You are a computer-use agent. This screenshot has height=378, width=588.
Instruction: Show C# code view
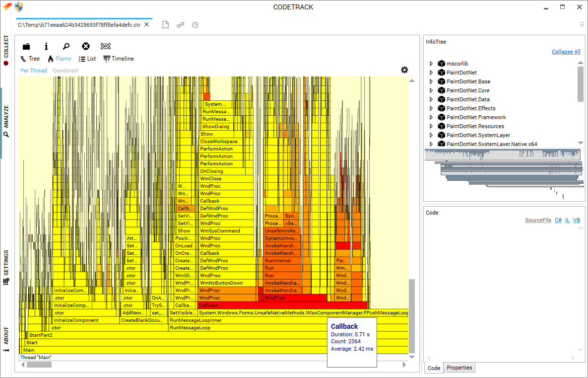coord(558,221)
